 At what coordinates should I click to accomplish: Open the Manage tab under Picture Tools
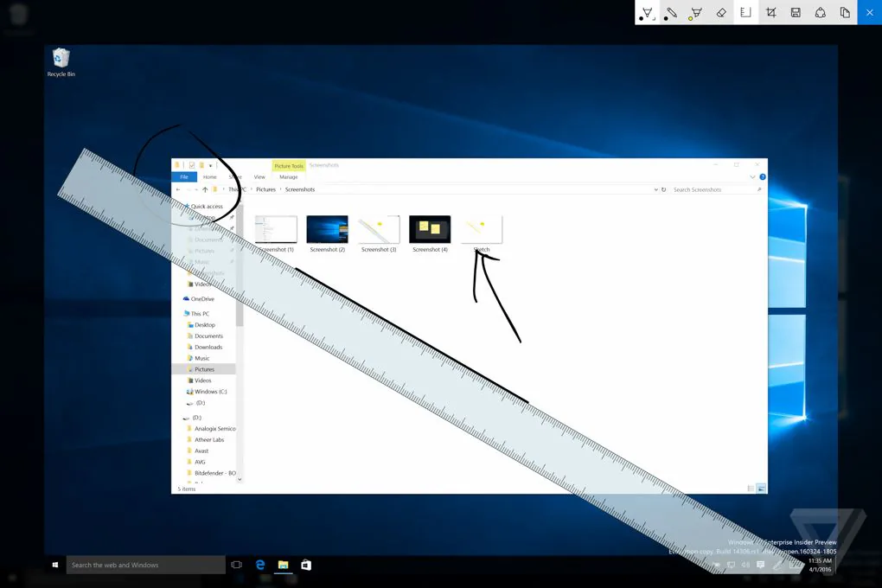click(289, 176)
